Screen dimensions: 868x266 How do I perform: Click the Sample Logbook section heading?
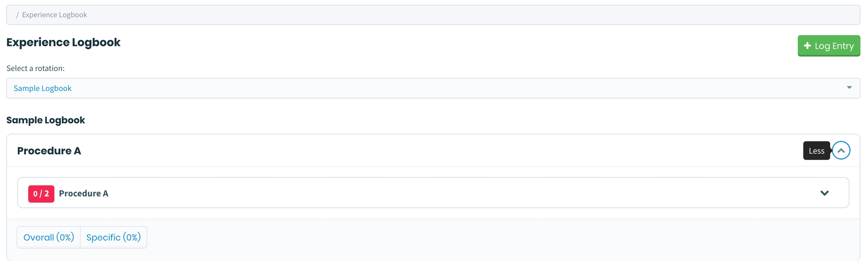coord(46,120)
